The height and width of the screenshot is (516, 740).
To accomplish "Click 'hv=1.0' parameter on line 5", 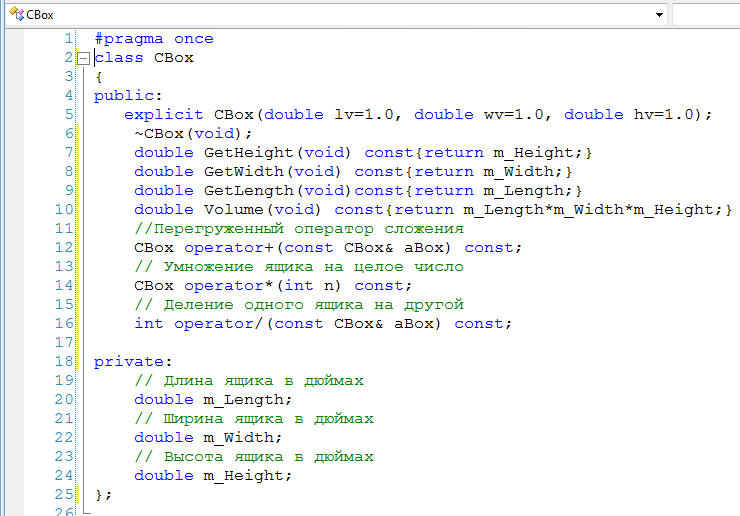I will [664, 115].
